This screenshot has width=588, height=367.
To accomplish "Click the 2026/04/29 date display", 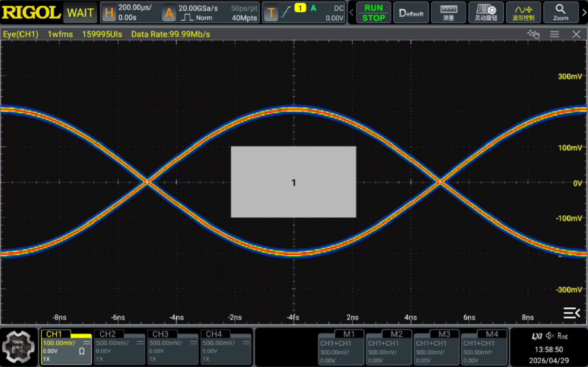I will (x=549, y=361).
